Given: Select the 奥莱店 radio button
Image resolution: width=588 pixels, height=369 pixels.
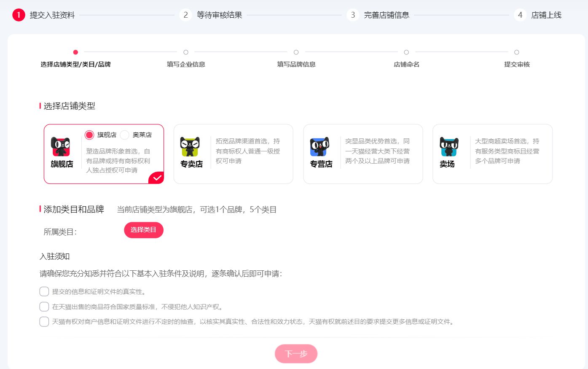Looking at the screenshot, I should pyautogui.click(x=125, y=135).
